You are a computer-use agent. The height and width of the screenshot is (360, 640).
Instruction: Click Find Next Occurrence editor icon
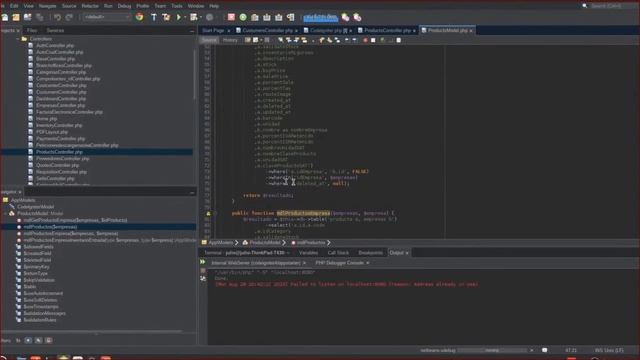click(296, 40)
